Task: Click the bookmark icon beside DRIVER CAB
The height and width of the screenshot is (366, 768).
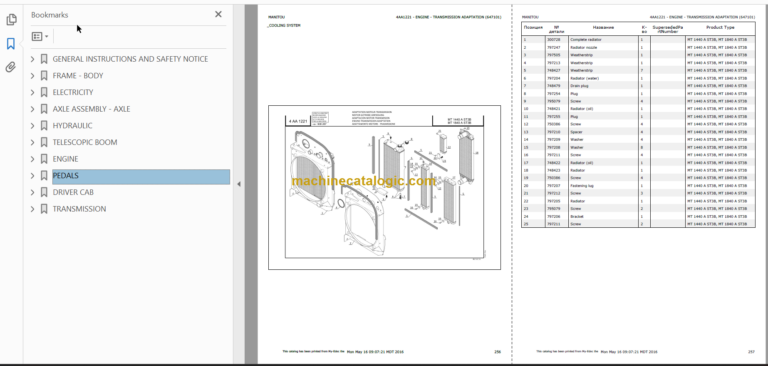Action: coord(44,193)
